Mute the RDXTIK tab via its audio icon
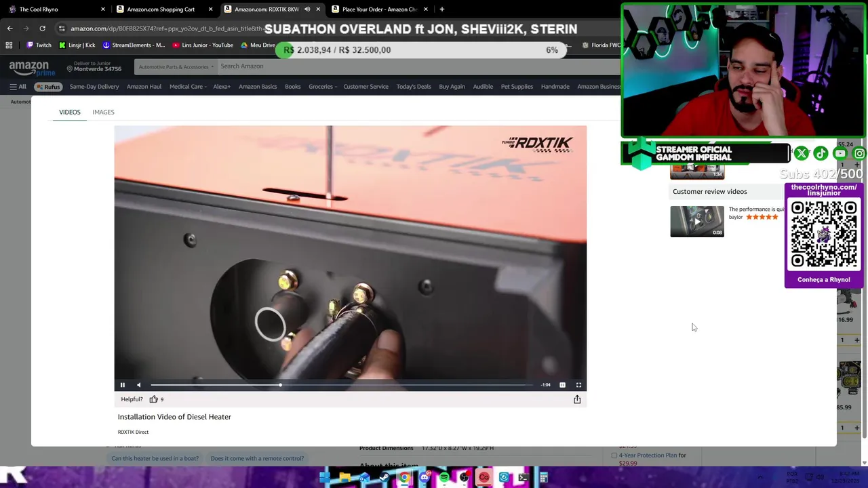Screen dimensions: 868x488 coord(307,9)
